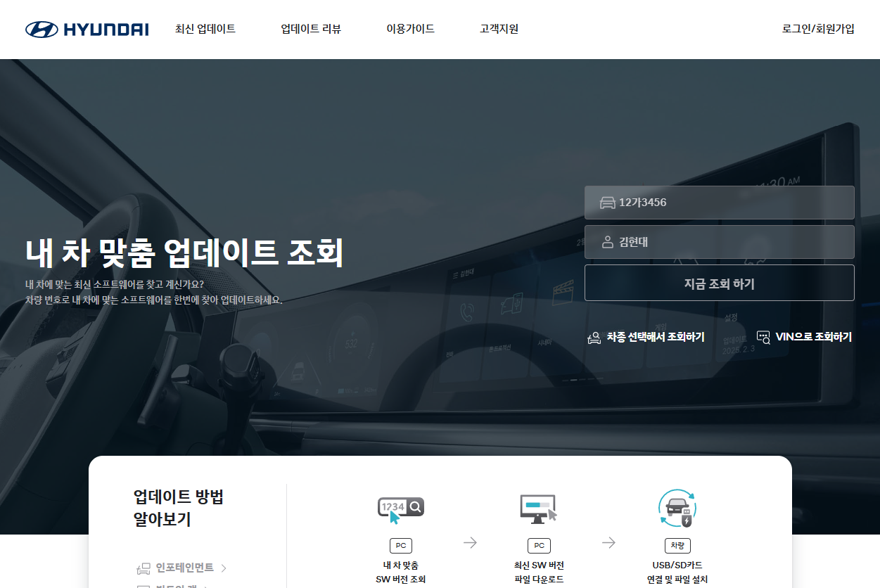Open the 고객지원 menu
Viewport: 880px width, 588px height.
[x=497, y=29]
